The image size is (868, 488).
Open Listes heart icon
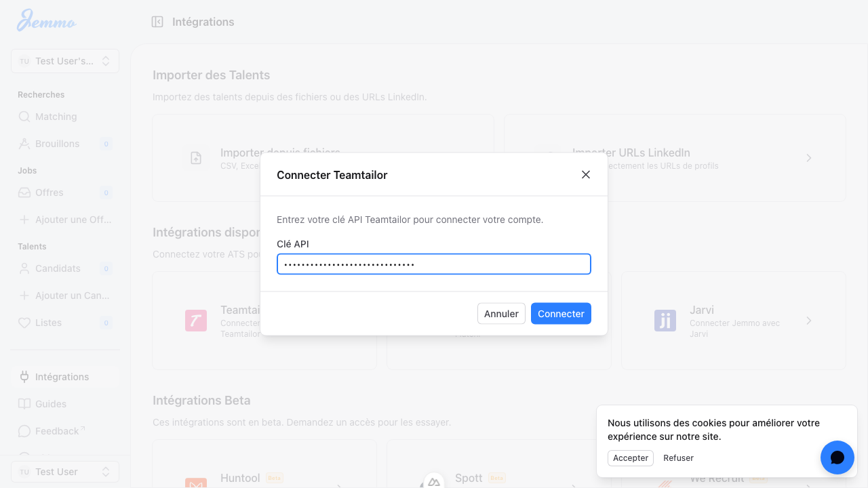(24, 323)
